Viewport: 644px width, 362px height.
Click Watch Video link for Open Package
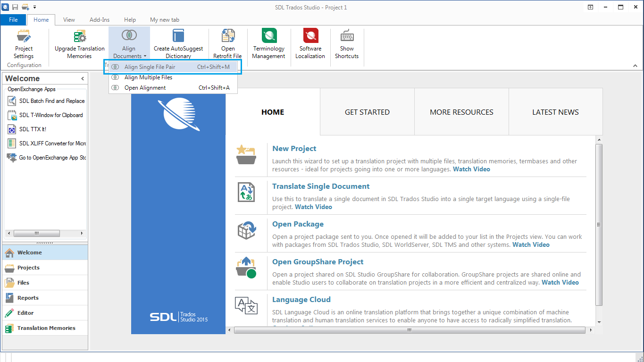pyautogui.click(x=531, y=244)
